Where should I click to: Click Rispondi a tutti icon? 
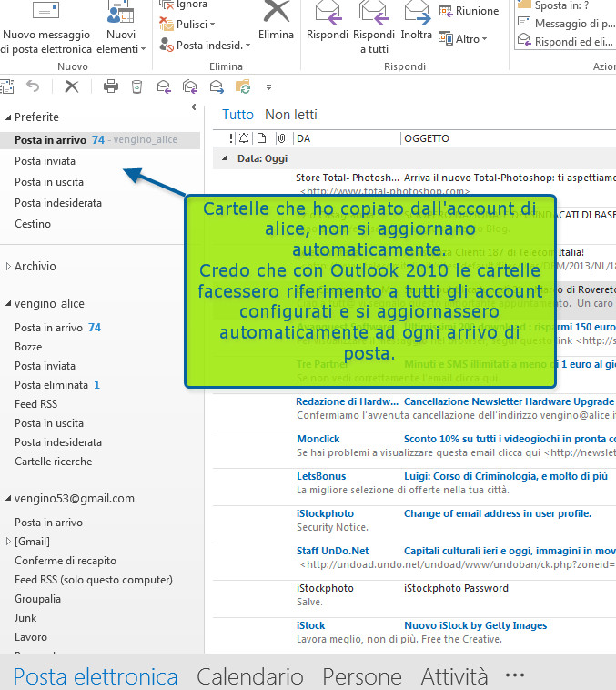[x=374, y=12]
